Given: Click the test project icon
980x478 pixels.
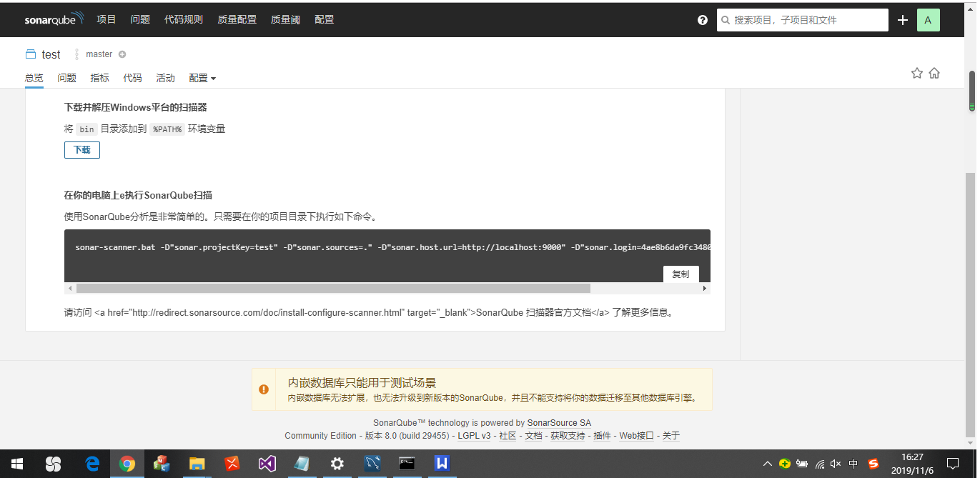Looking at the screenshot, I should tap(31, 54).
